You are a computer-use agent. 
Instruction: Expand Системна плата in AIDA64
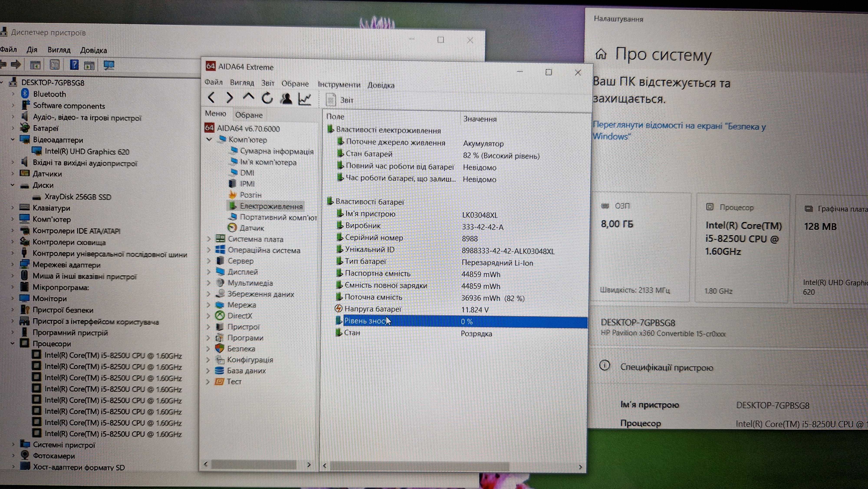point(209,239)
